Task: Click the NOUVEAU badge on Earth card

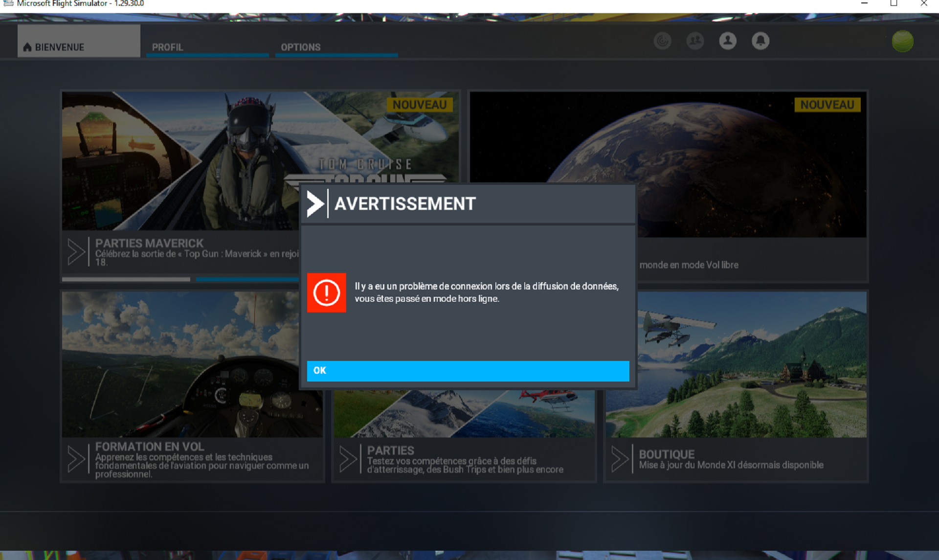Action: point(827,105)
